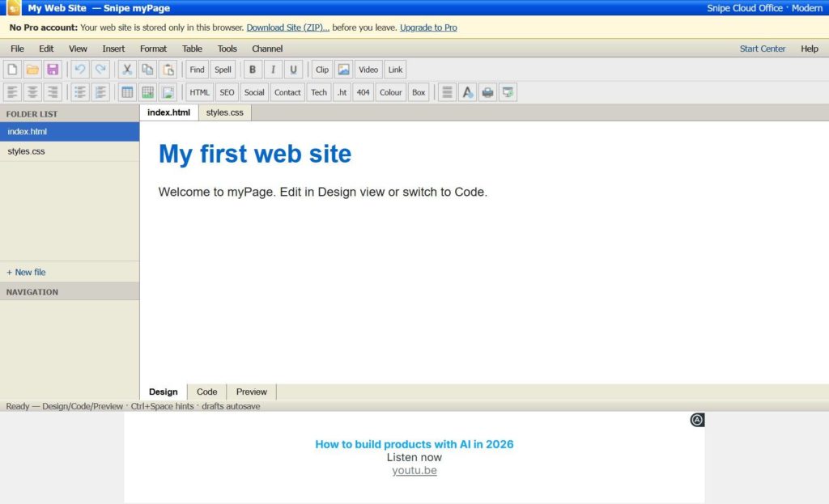
Task: Open the SEO tool
Action: 227,92
